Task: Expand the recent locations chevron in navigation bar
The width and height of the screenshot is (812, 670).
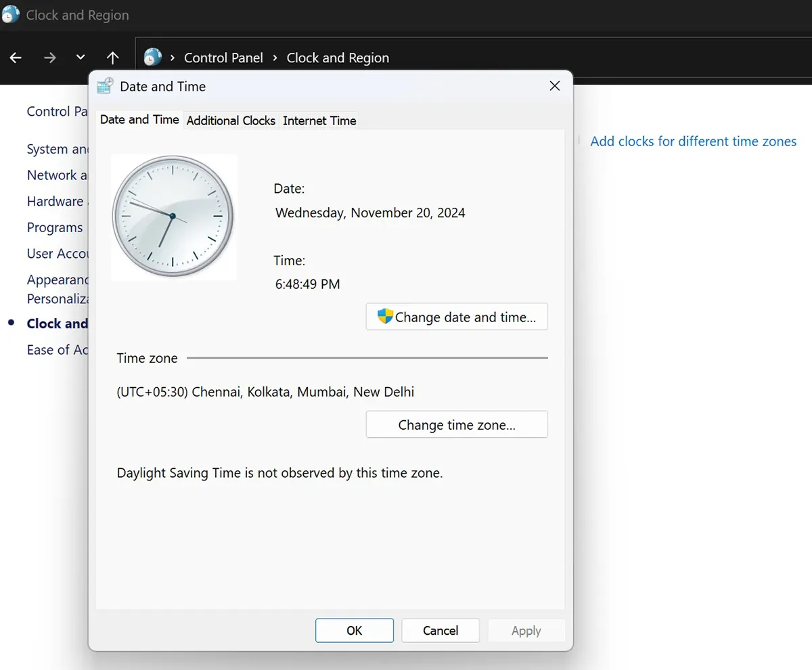Action: pos(80,58)
